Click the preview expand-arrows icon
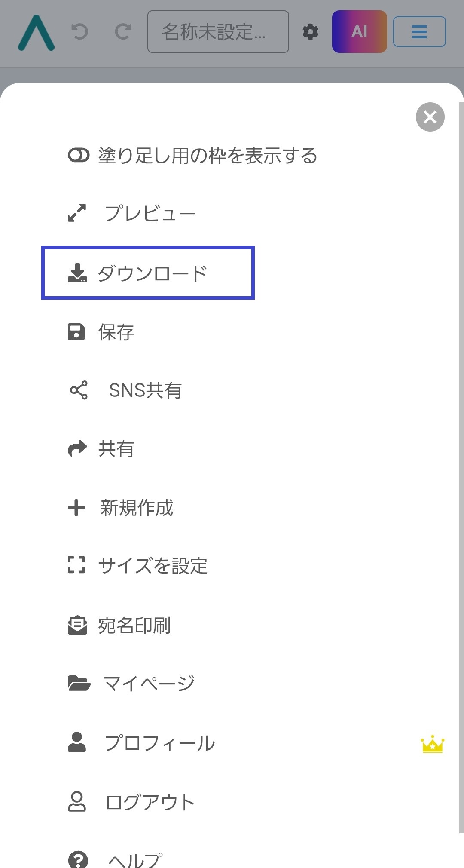 pyautogui.click(x=77, y=213)
